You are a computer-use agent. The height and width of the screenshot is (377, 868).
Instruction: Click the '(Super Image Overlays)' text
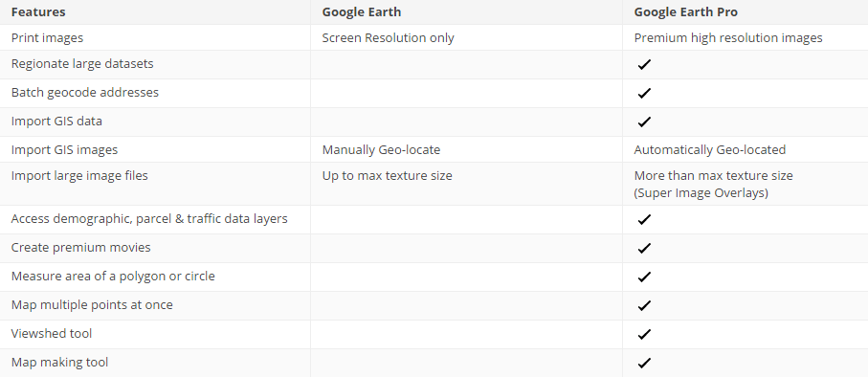tap(701, 193)
